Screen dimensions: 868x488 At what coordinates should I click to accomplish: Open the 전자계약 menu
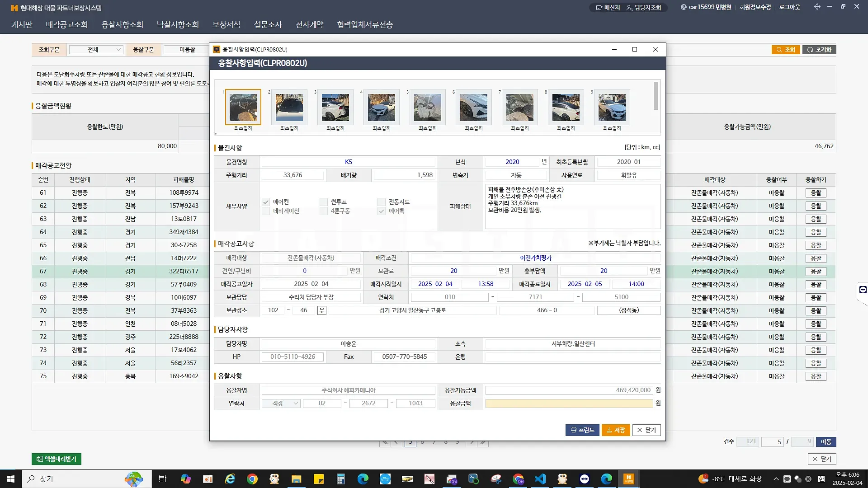pos(310,24)
